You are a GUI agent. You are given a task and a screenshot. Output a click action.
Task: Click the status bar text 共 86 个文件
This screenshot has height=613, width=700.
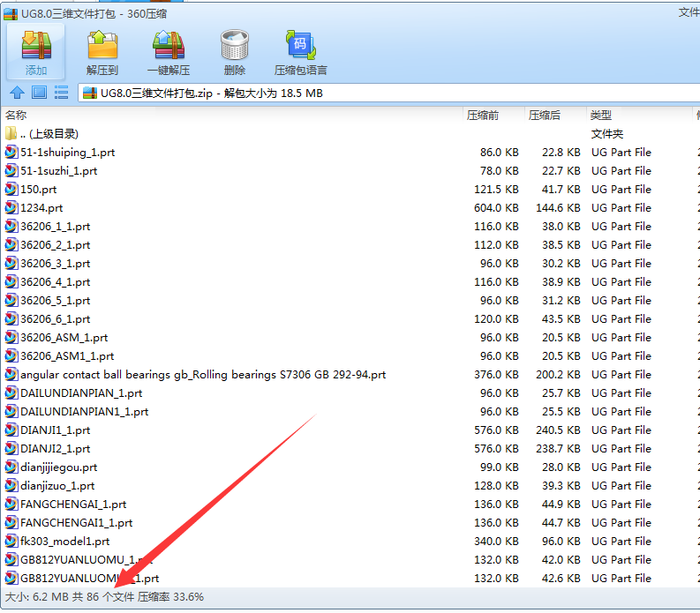point(103,596)
